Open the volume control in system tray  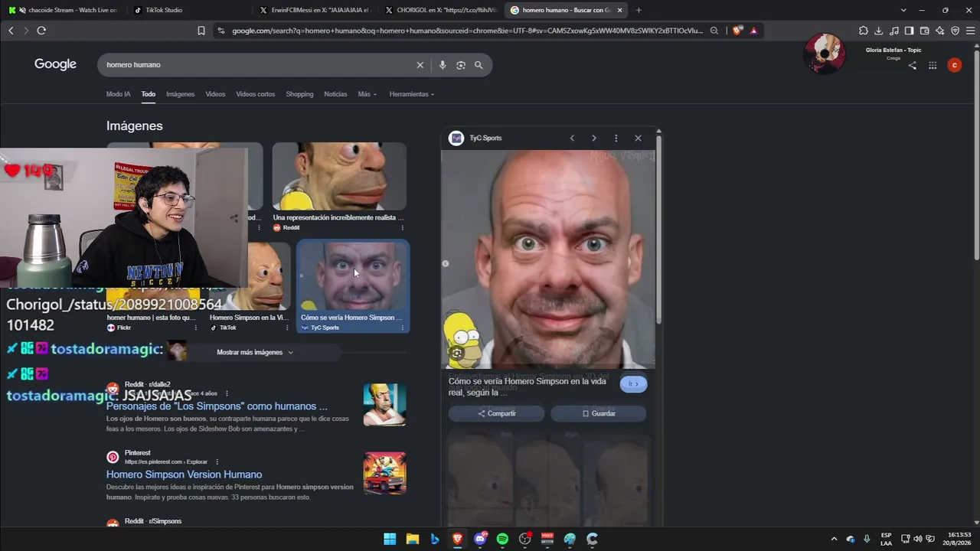(x=918, y=539)
